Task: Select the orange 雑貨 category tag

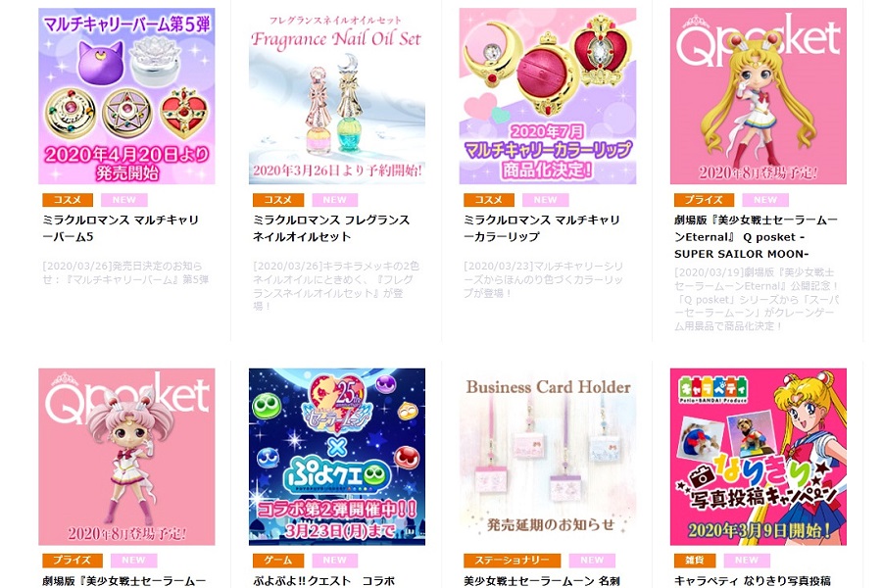Action: pos(695,560)
